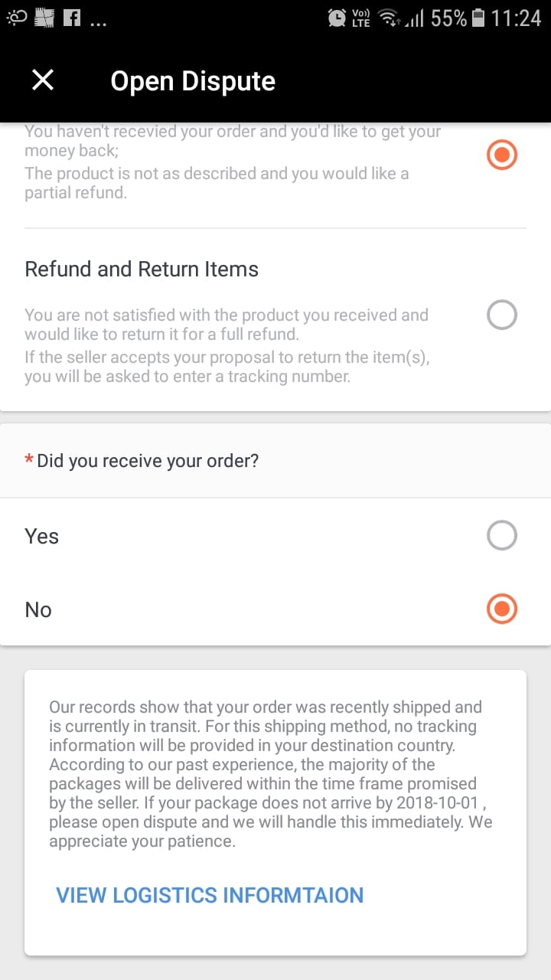The height and width of the screenshot is (980, 551).
Task: Choose No for order received
Action: pos(502,609)
